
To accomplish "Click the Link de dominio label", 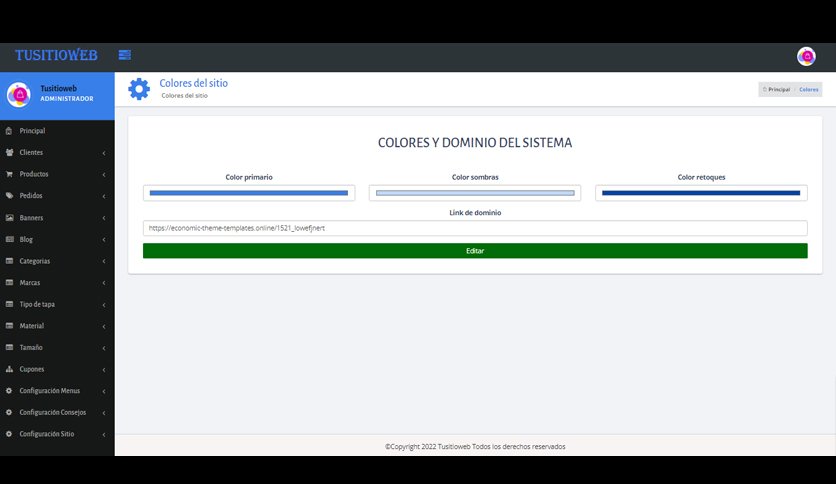I will [x=475, y=213].
